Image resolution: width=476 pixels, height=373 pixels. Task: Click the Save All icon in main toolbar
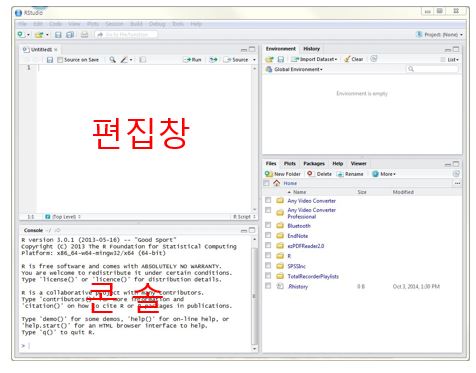[x=70, y=35]
